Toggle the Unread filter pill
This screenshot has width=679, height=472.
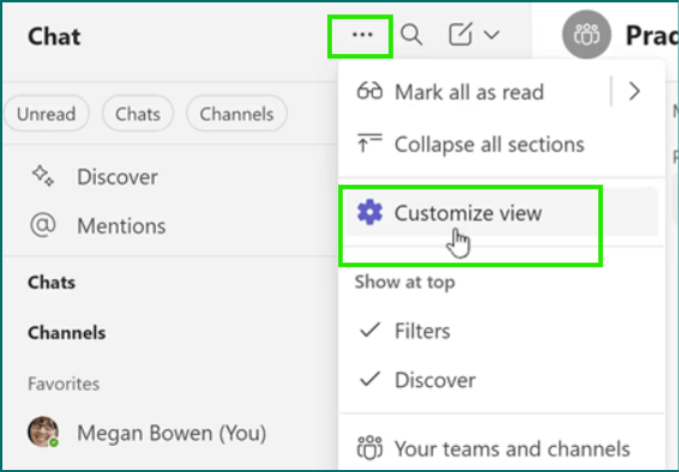click(46, 114)
